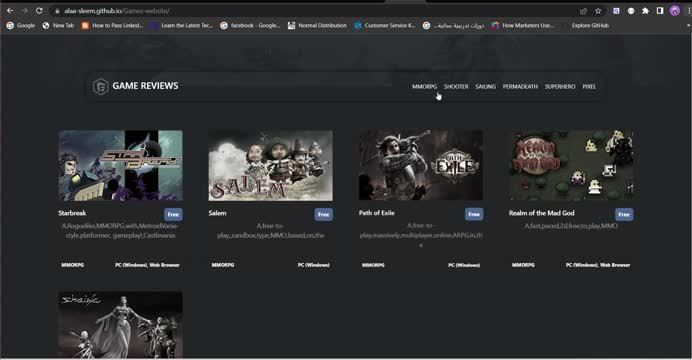Click the share page icon in address bar
692x360 pixels.
click(583, 11)
